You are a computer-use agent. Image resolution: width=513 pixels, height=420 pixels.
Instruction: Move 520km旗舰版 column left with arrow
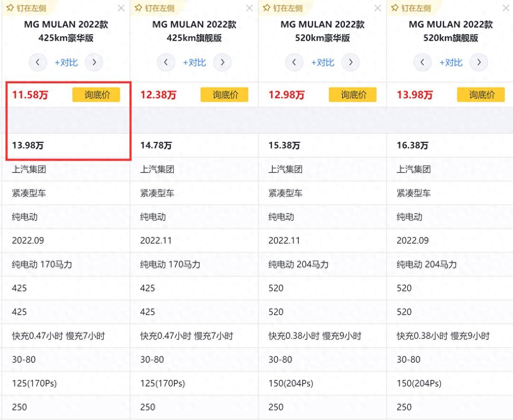click(x=423, y=62)
